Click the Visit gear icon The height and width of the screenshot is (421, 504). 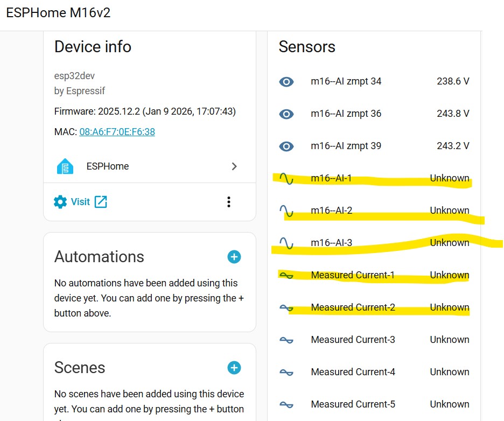click(60, 202)
